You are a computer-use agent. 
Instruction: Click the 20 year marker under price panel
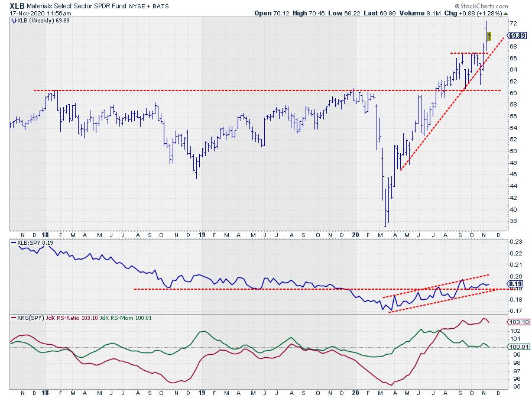coord(355,234)
